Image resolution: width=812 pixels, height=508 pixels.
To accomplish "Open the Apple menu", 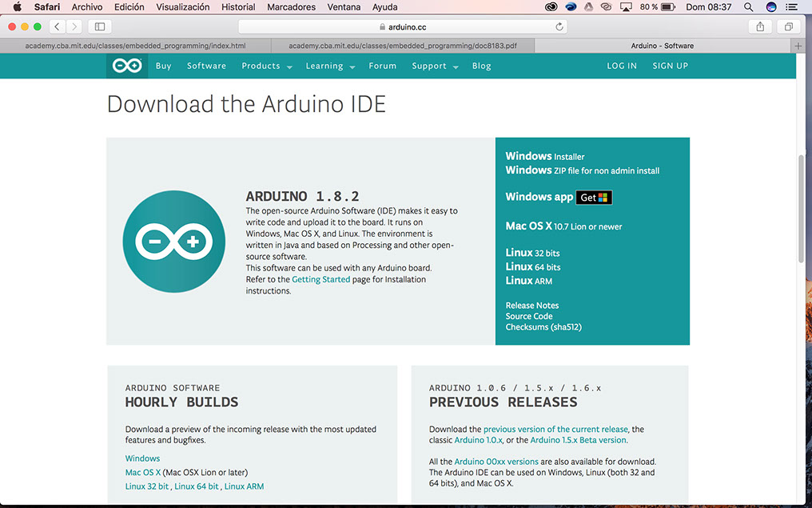I will click(x=17, y=6).
